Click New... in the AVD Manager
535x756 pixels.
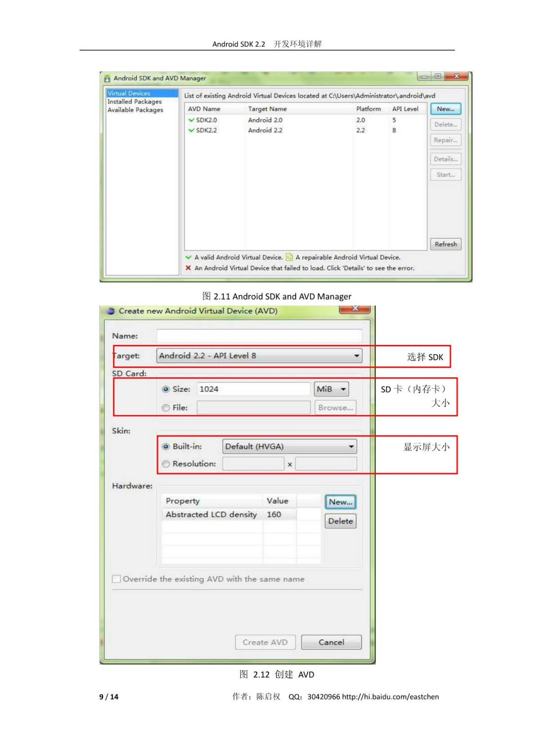pyautogui.click(x=445, y=109)
